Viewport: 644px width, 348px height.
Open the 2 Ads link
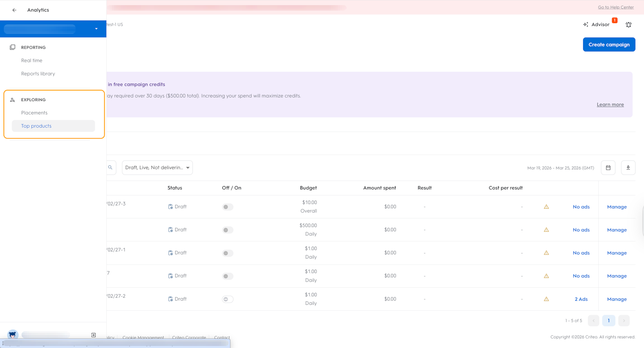pos(581,299)
